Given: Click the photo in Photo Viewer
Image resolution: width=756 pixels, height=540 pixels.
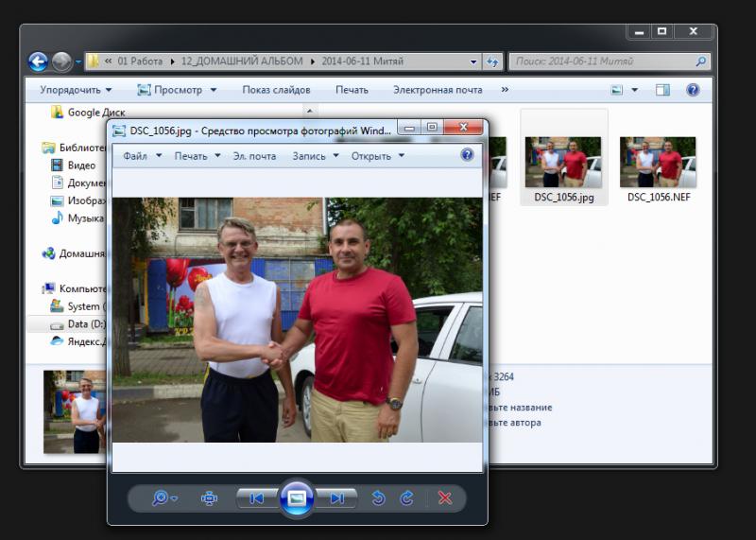Looking at the screenshot, I should point(297,320).
